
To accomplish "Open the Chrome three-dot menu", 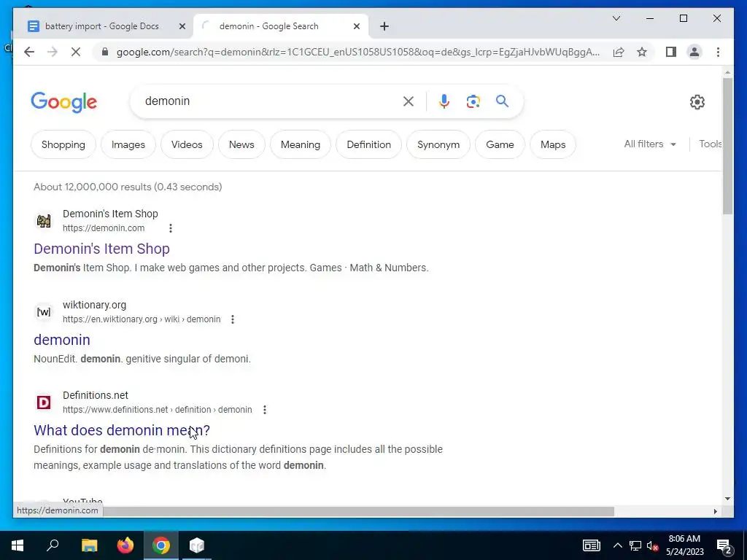I will point(718,52).
